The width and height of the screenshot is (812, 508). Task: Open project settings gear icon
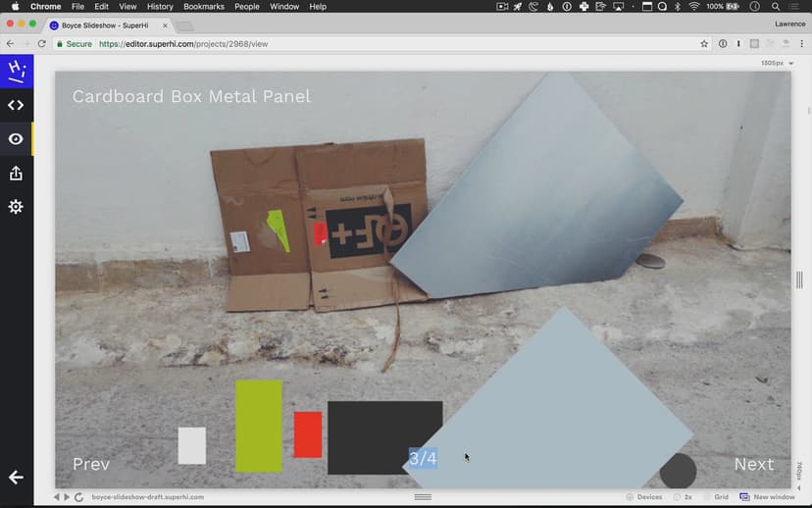[16, 207]
